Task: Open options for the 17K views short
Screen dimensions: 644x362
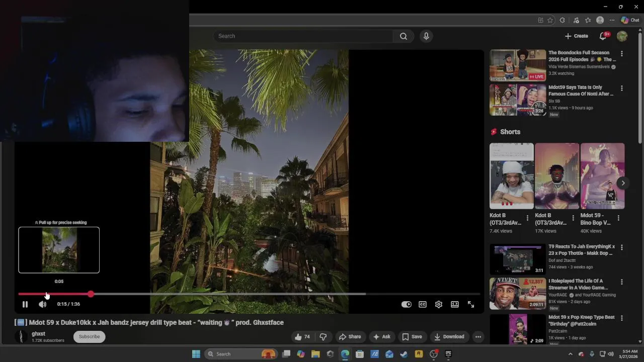Action: click(x=573, y=218)
